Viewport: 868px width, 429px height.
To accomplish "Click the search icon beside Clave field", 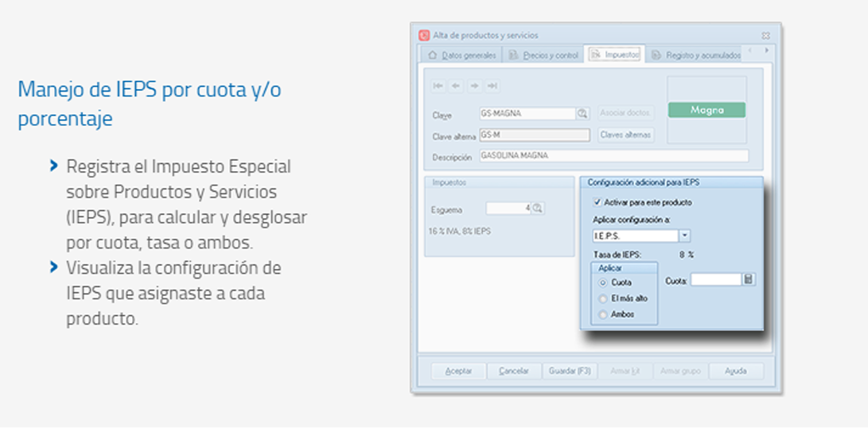I will coord(583,114).
